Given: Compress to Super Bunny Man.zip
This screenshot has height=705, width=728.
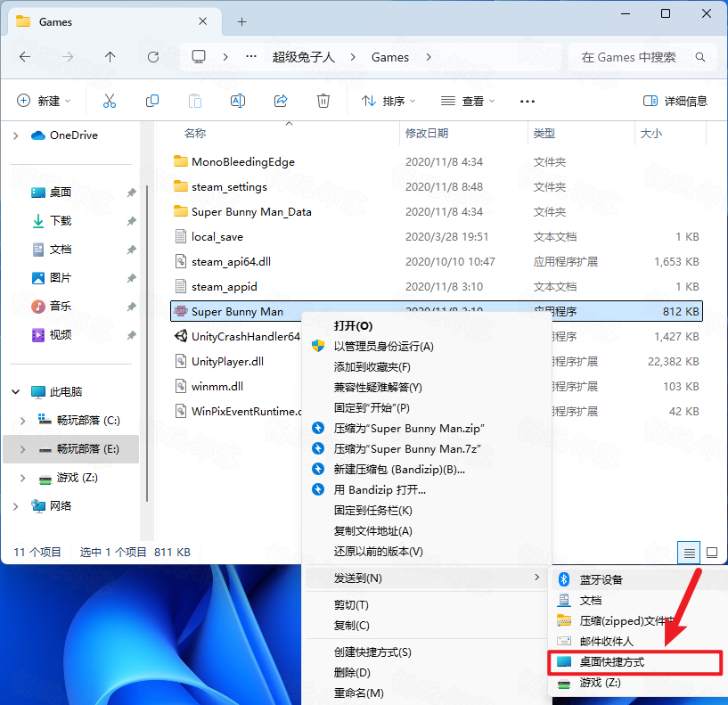Looking at the screenshot, I should 409,428.
